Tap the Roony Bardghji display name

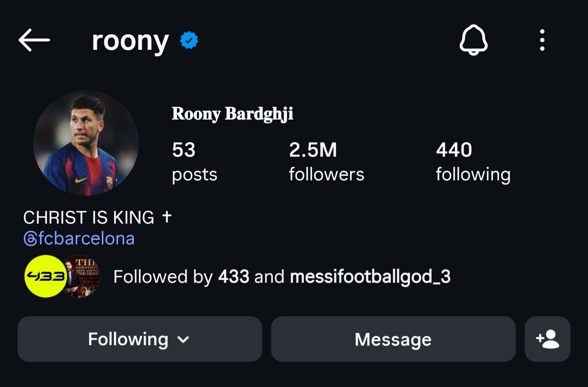click(x=232, y=114)
